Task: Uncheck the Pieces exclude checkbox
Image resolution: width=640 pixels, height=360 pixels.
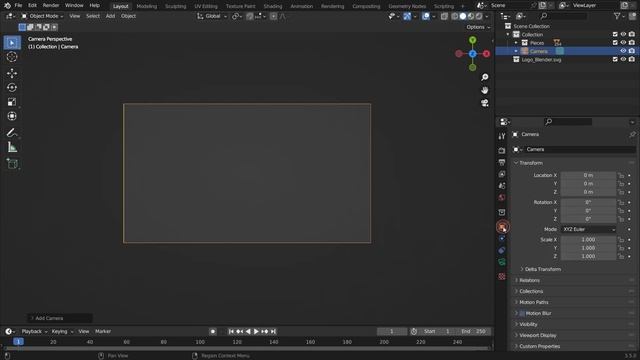Action: pos(615,43)
